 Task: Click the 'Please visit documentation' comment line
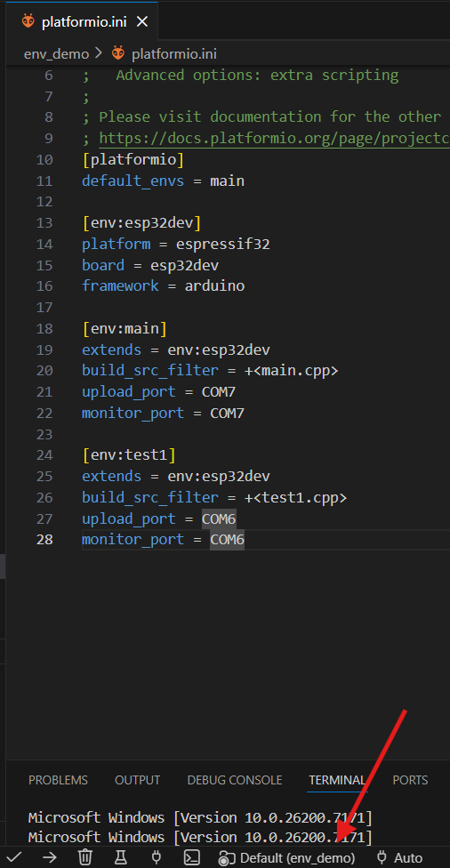click(x=261, y=117)
